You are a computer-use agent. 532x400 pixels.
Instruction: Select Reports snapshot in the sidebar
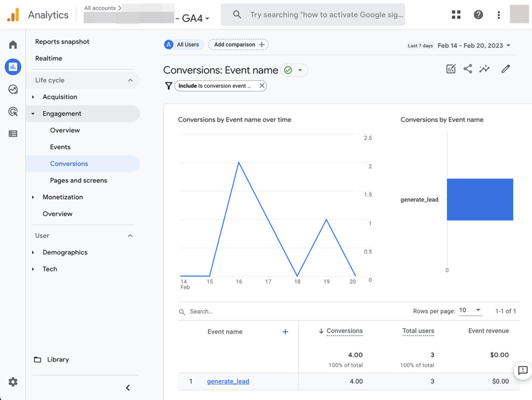coord(62,42)
